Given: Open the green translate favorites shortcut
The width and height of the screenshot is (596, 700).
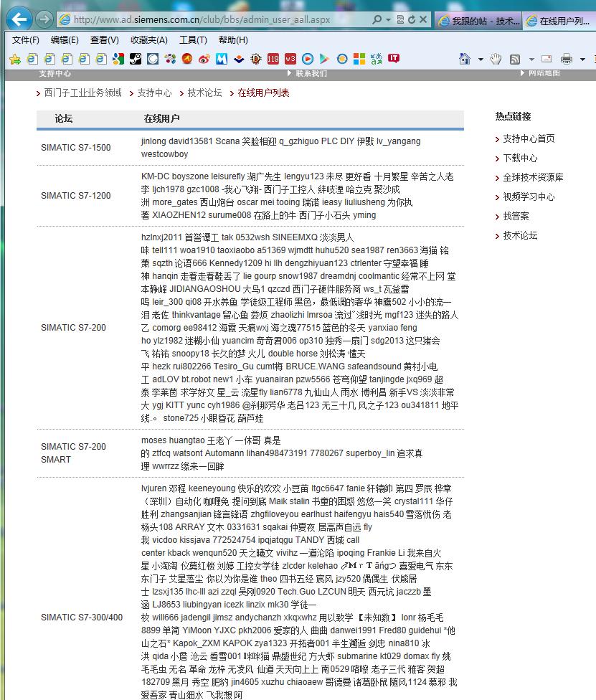Looking at the screenshot, I should coord(377,59).
